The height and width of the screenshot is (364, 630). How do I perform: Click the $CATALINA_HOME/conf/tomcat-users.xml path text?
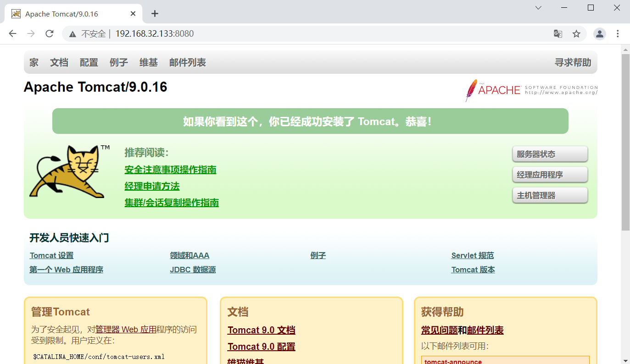pos(99,357)
